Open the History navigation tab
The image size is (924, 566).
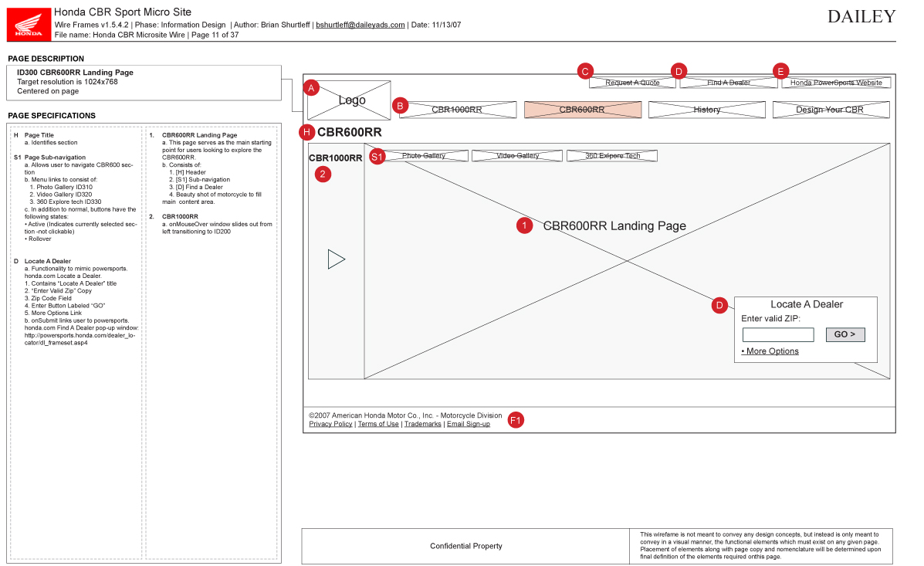[706, 110]
